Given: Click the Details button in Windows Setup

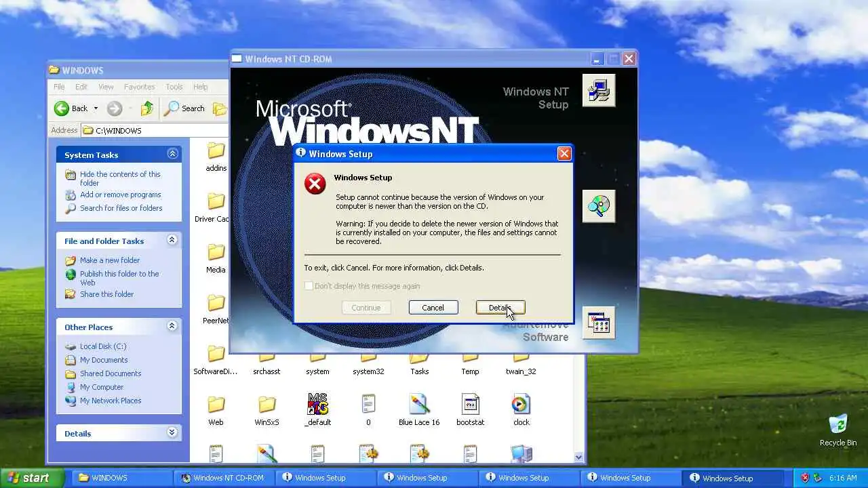Looking at the screenshot, I should click(x=500, y=308).
